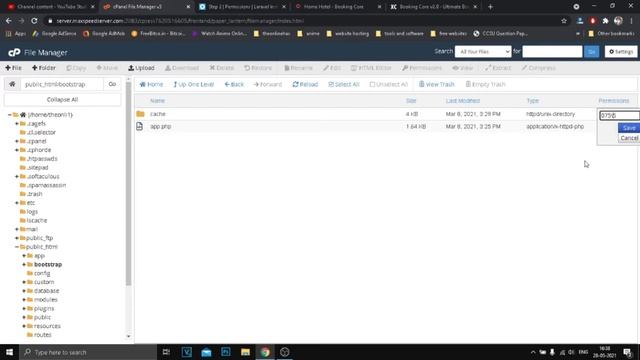Click the Restore toolbar item
Image resolution: width=640 pixels, height=360 pixels.
258,68
